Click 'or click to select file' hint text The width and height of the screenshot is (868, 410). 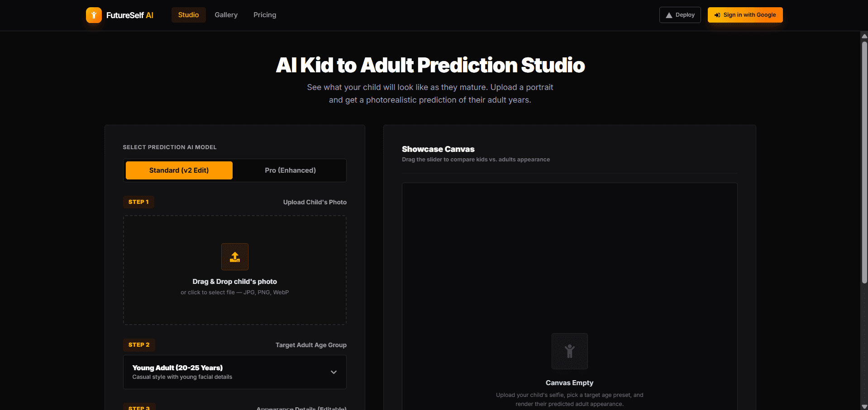tap(235, 292)
